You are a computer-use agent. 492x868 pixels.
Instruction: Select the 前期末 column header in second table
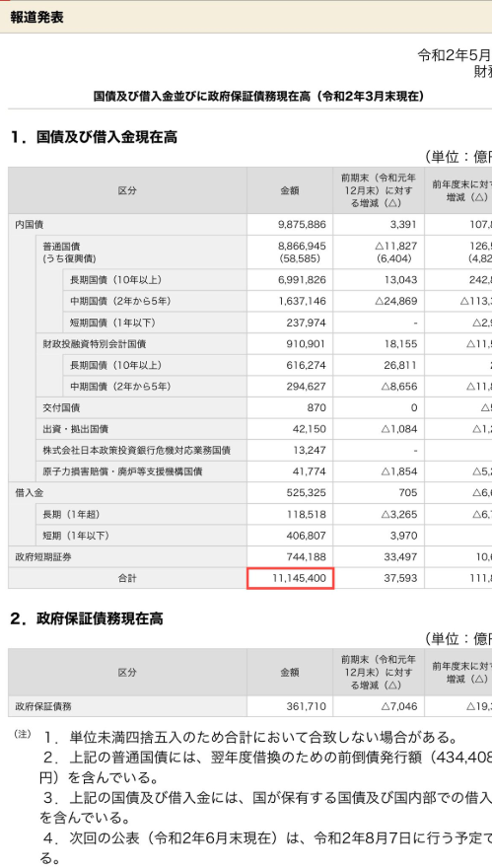(379, 672)
